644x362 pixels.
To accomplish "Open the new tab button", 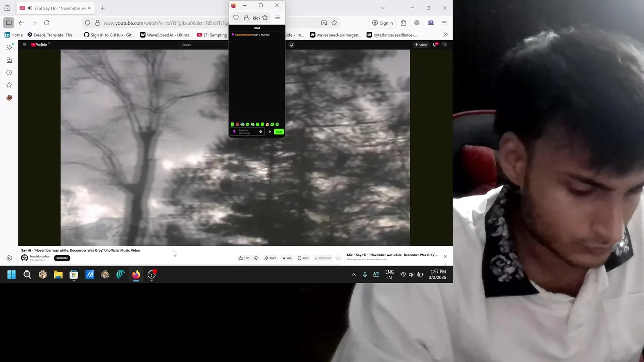I will point(102,8).
